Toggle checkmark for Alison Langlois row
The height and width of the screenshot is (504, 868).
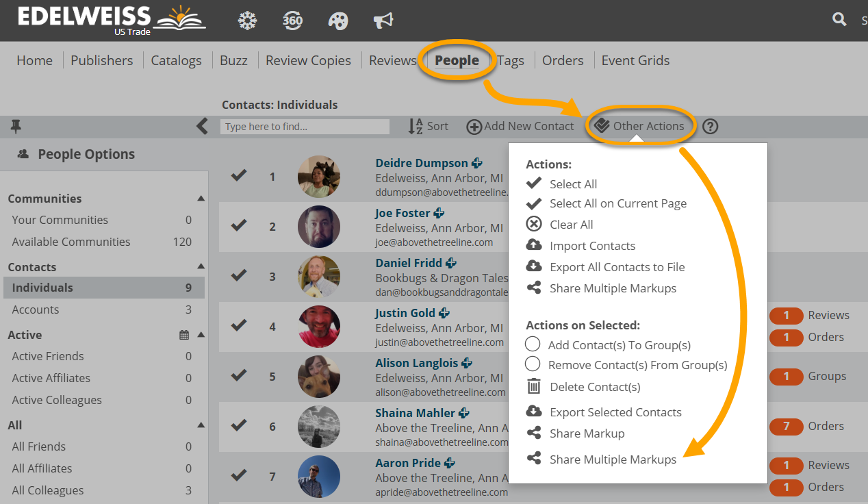tap(238, 375)
